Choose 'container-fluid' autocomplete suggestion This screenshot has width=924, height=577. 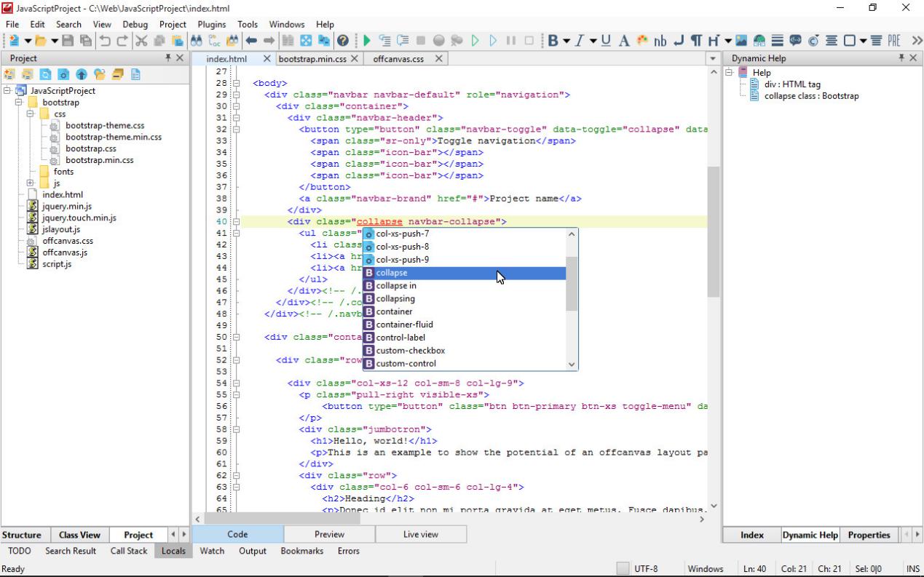click(x=464, y=325)
